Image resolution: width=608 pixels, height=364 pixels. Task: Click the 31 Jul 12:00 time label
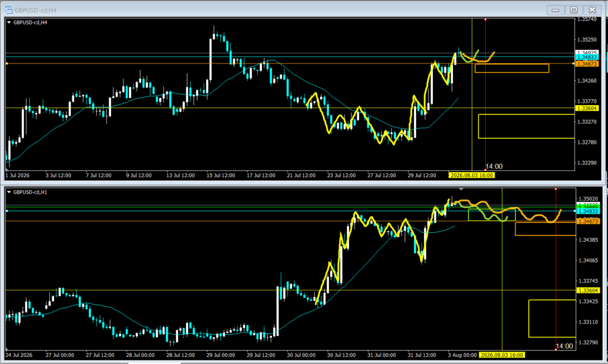(x=422, y=355)
